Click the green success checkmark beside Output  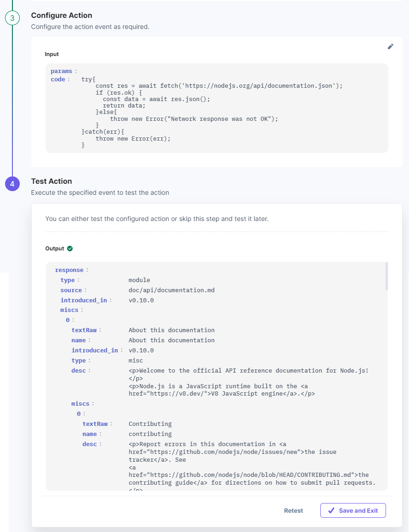tap(70, 248)
